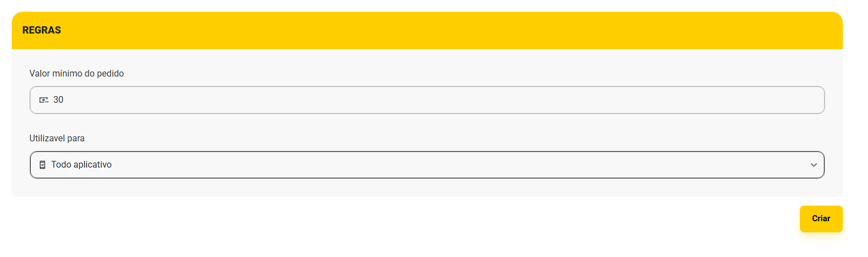Click the mobile device icon in the select
This screenshot has width=868, height=257.
click(42, 165)
